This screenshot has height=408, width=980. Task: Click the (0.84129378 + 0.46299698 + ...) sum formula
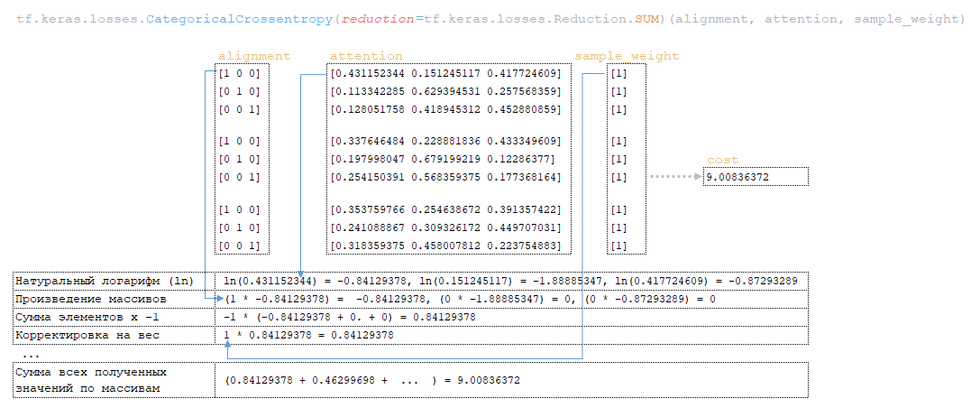coord(371,380)
